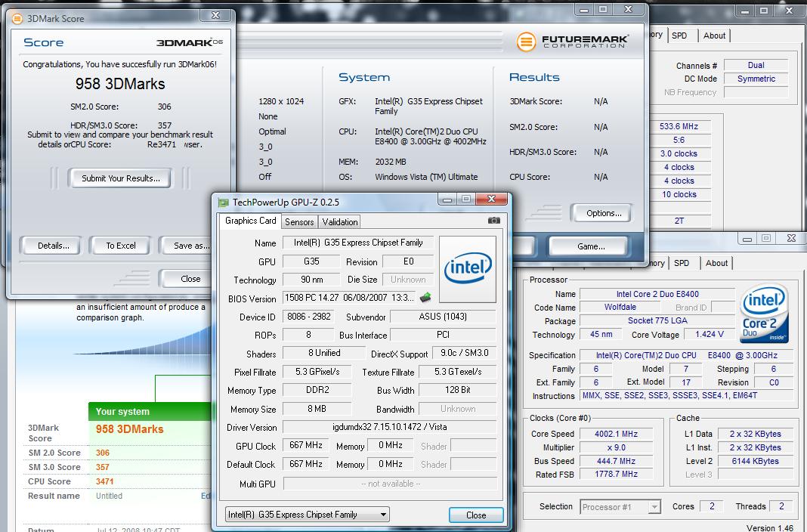Viewport: 807px width, 532px height.
Task: Click the BIOS Version field in GPU-Z
Action: 349,298
